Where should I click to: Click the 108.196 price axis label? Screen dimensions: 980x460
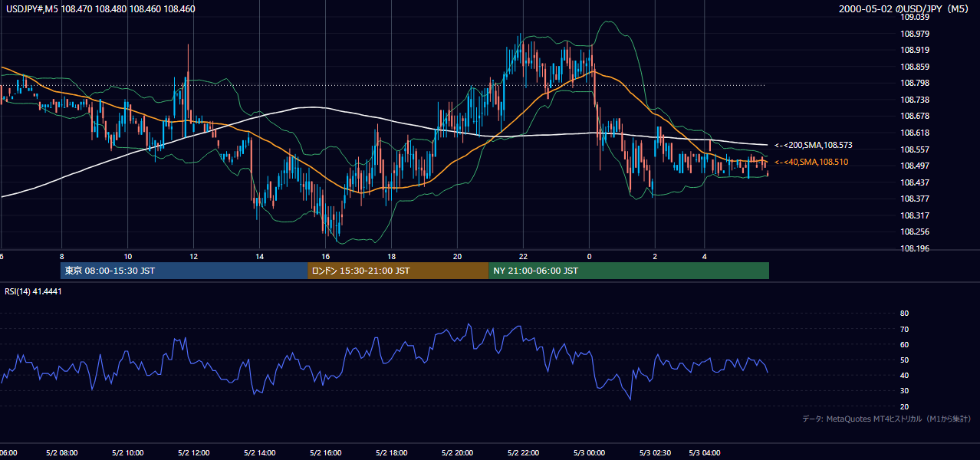pos(915,248)
